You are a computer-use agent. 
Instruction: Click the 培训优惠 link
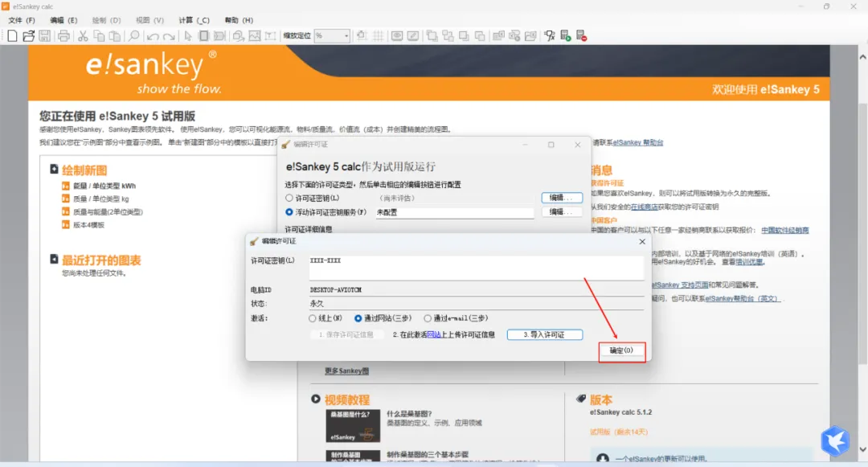click(x=749, y=262)
